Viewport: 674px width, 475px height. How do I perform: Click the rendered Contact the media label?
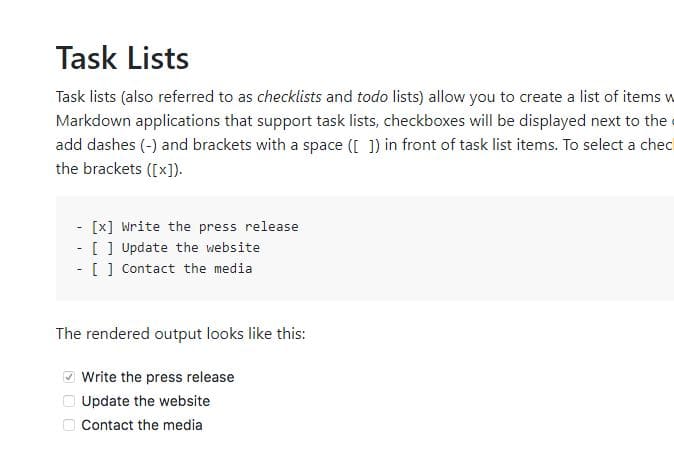click(x=142, y=425)
